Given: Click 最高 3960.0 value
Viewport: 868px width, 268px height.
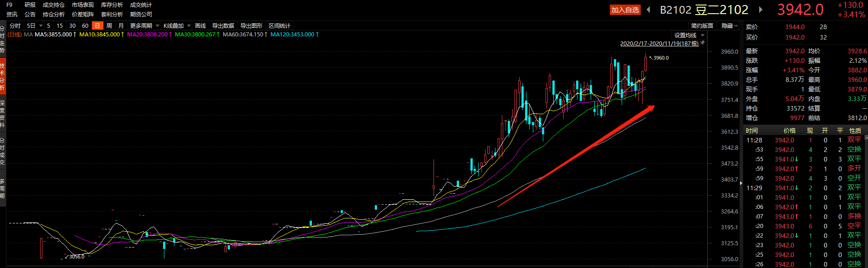Looking at the screenshot, I should [857, 80].
